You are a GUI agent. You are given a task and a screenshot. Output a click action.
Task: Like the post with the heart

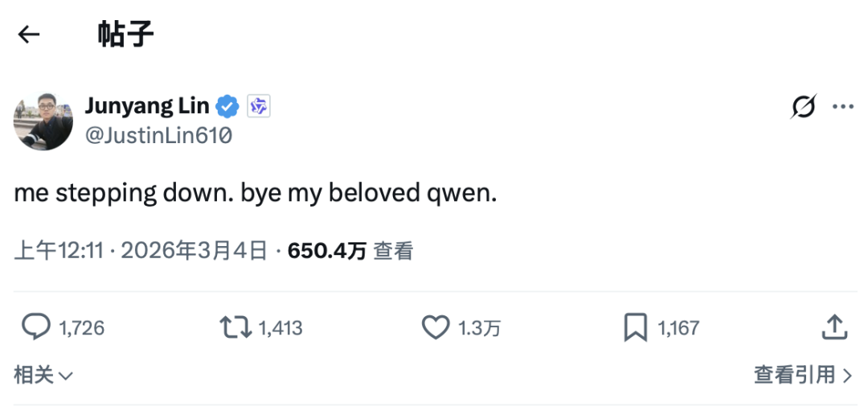pos(436,327)
